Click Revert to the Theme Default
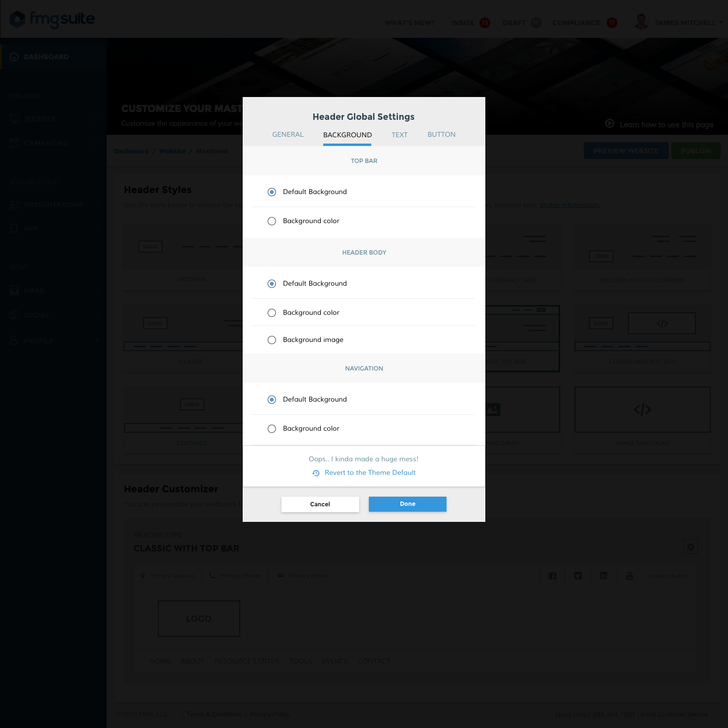The width and height of the screenshot is (728, 728). (x=370, y=472)
